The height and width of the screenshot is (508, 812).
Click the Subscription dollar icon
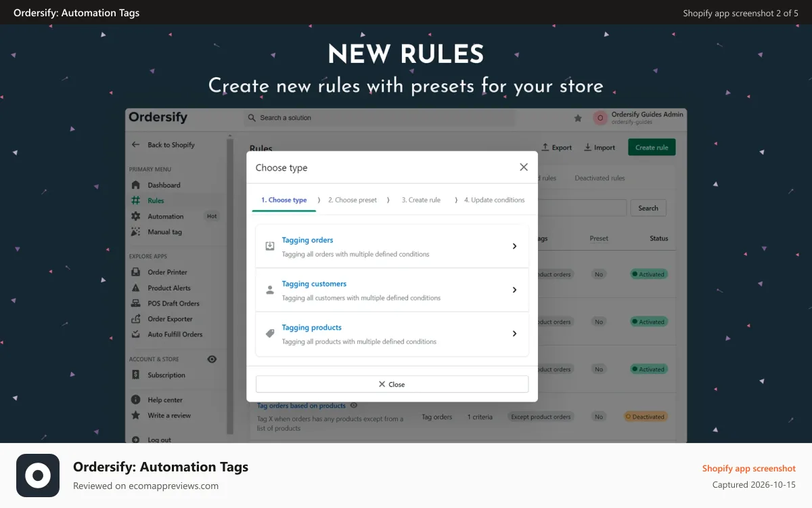tap(135, 375)
